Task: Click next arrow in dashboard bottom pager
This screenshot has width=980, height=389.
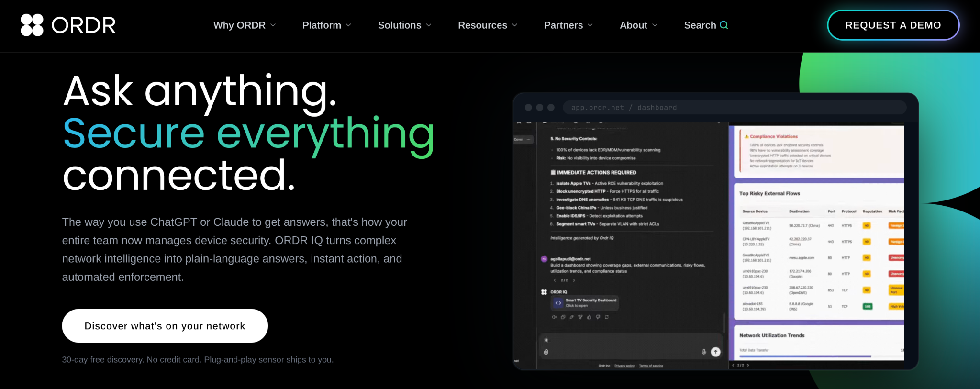Action: click(x=748, y=365)
